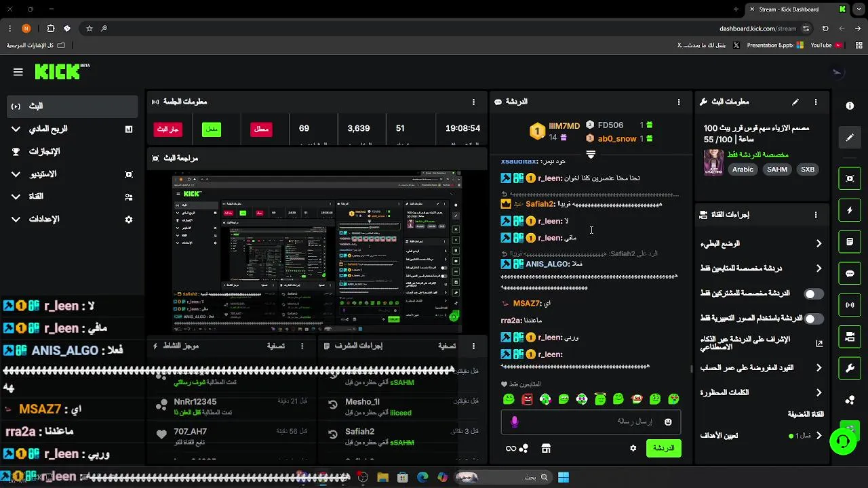Click the Just Chatting category thumbnail
Screen dimensions: 868x488
click(713, 162)
